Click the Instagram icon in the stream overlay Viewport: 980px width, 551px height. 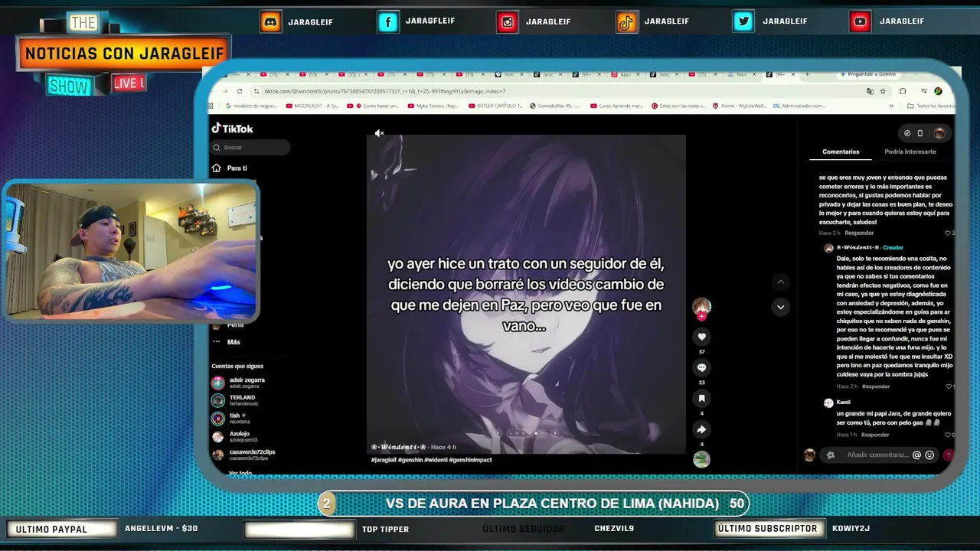pyautogui.click(x=507, y=21)
